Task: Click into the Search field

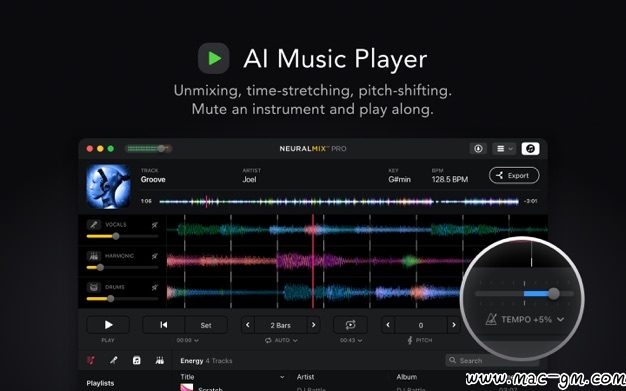Action: click(x=492, y=360)
